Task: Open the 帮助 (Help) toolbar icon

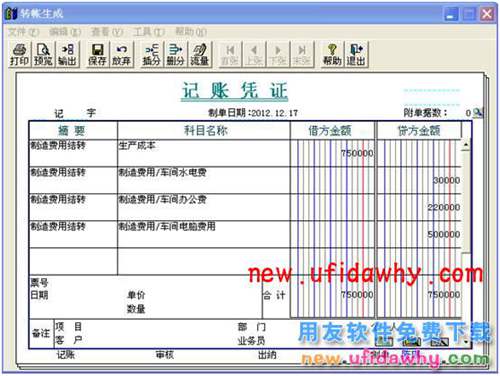Action: [332, 54]
